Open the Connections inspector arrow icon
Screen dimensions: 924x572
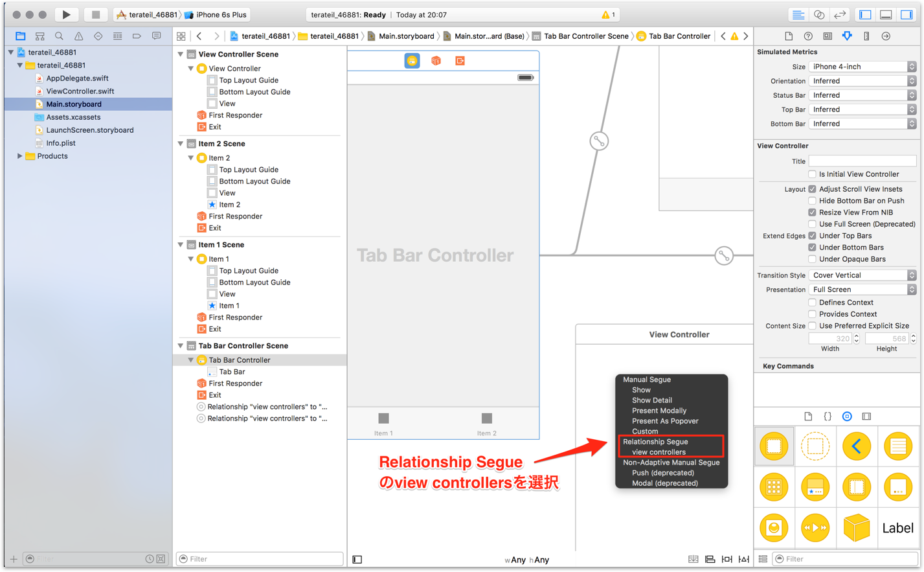click(x=886, y=36)
